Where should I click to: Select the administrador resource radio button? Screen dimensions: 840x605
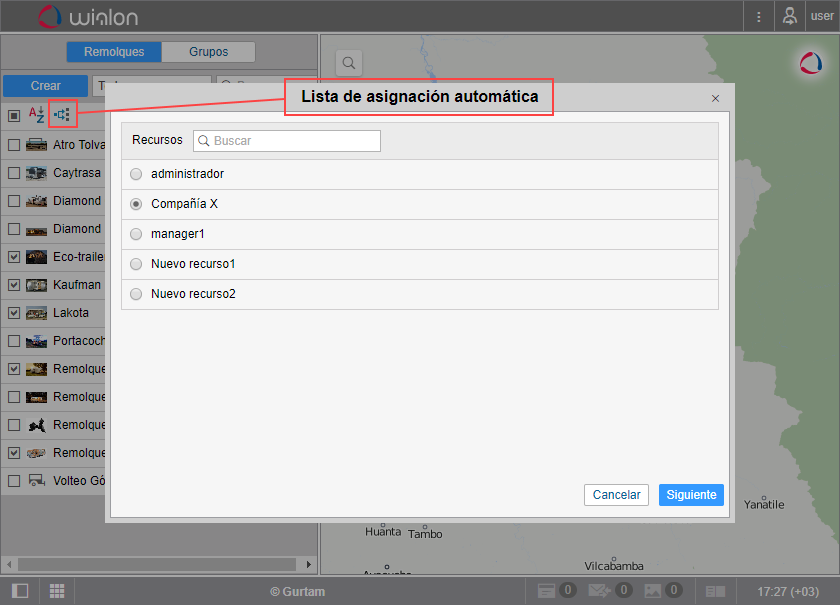point(136,174)
